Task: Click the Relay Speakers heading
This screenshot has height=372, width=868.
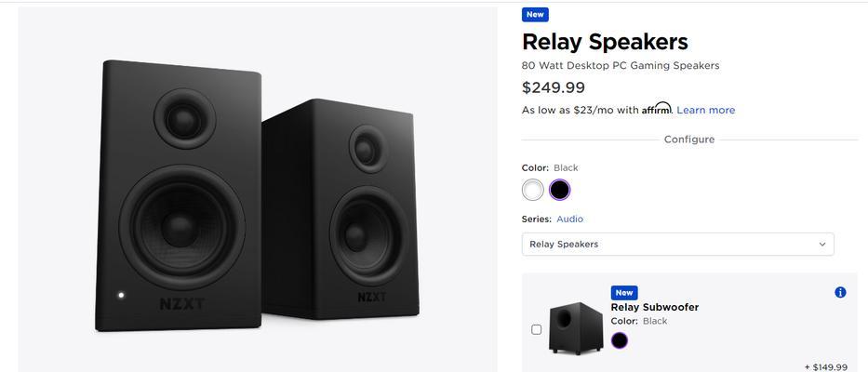Action: [605, 42]
